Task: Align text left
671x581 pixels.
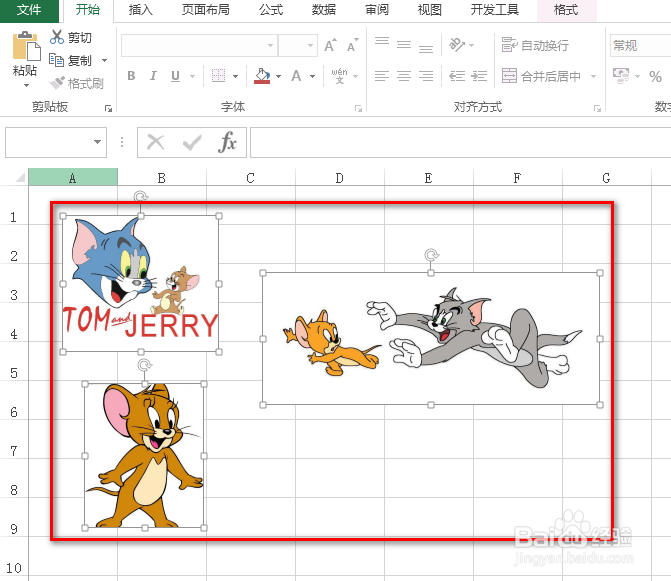Action: [382, 76]
